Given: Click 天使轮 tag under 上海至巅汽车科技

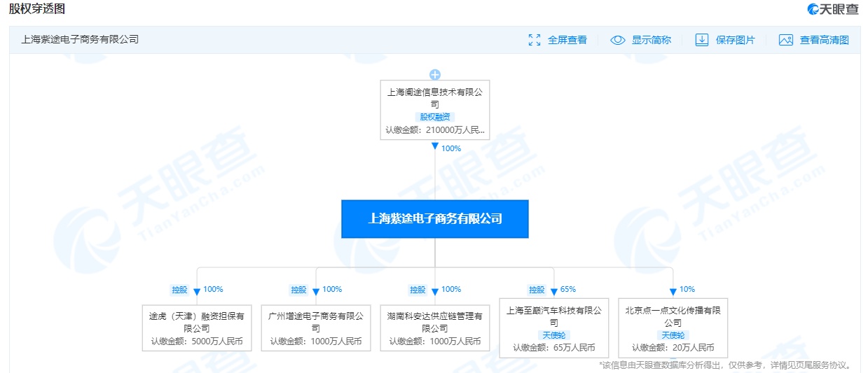Looking at the screenshot, I should [x=554, y=335].
